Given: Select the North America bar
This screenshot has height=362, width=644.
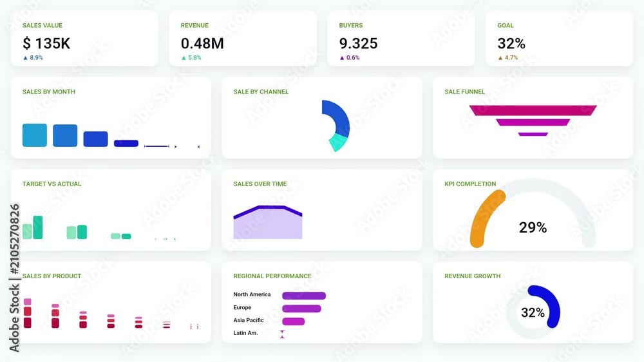Looking at the screenshot, I should 304,296.
